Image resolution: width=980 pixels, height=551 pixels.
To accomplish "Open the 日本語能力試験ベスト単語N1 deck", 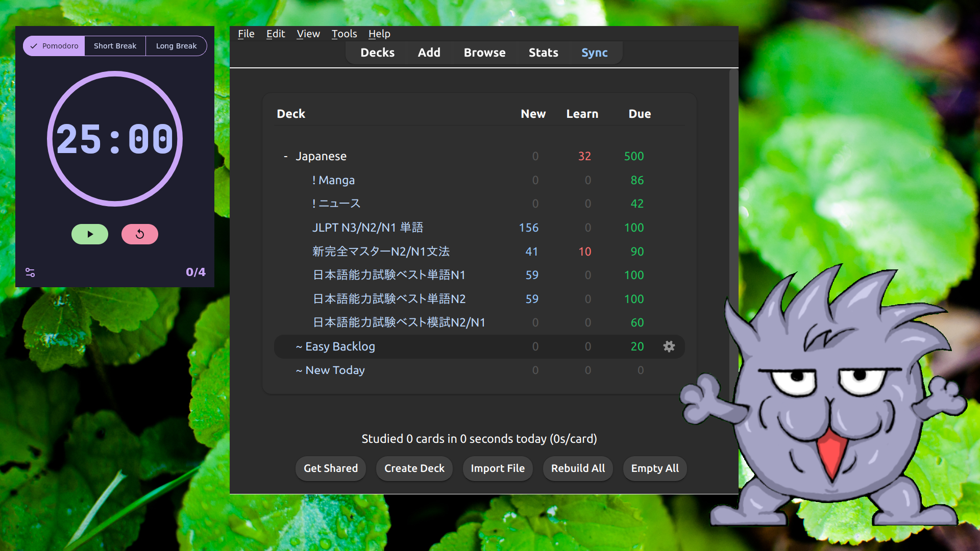I will pos(389,275).
